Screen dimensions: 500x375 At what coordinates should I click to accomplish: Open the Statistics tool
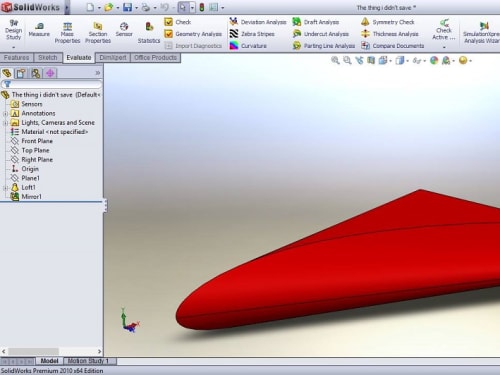click(149, 33)
